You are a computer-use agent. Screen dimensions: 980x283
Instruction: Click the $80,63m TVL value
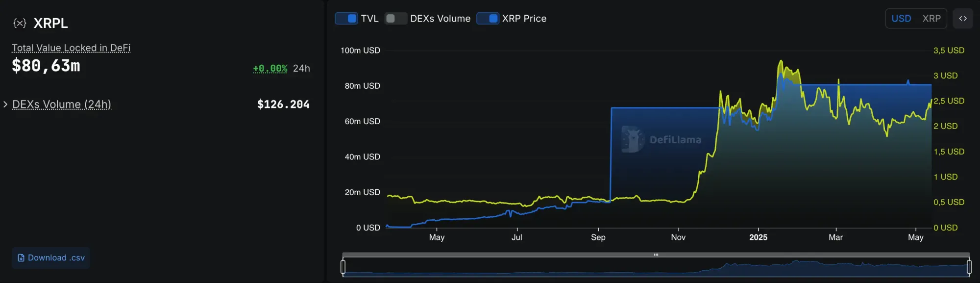coord(46,66)
